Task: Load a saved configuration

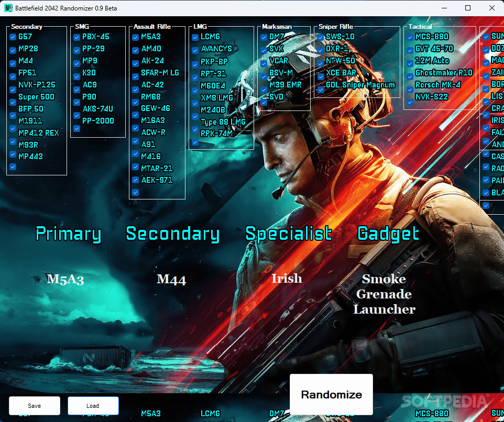Action: pyautogui.click(x=93, y=406)
